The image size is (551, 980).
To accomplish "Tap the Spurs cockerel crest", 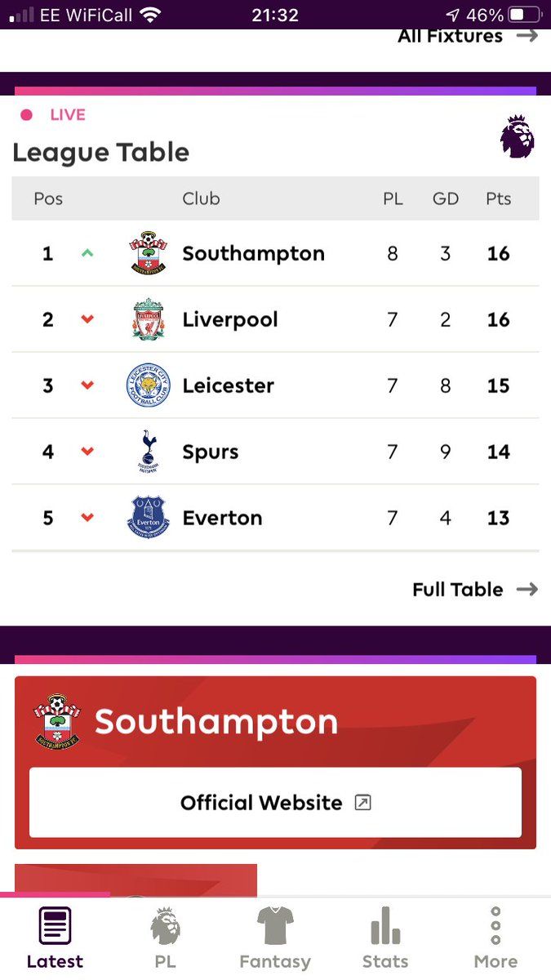I will (x=149, y=452).
